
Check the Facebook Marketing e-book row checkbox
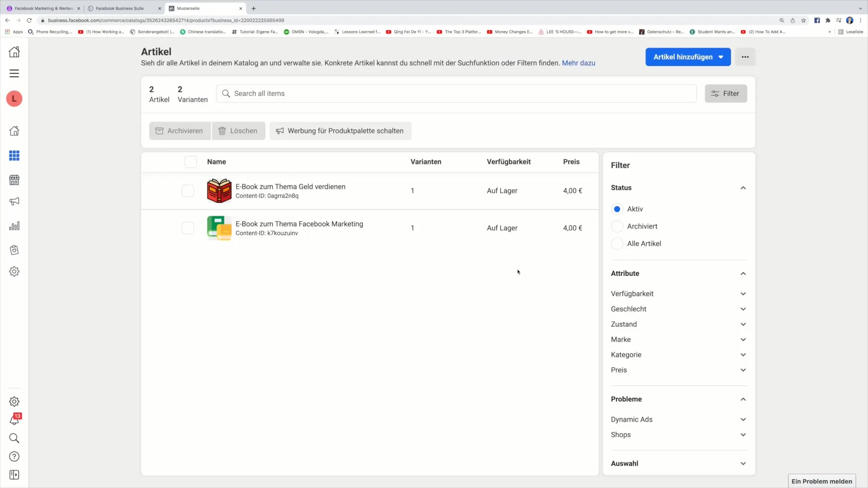pyautogui.click(x=188, y=228)
